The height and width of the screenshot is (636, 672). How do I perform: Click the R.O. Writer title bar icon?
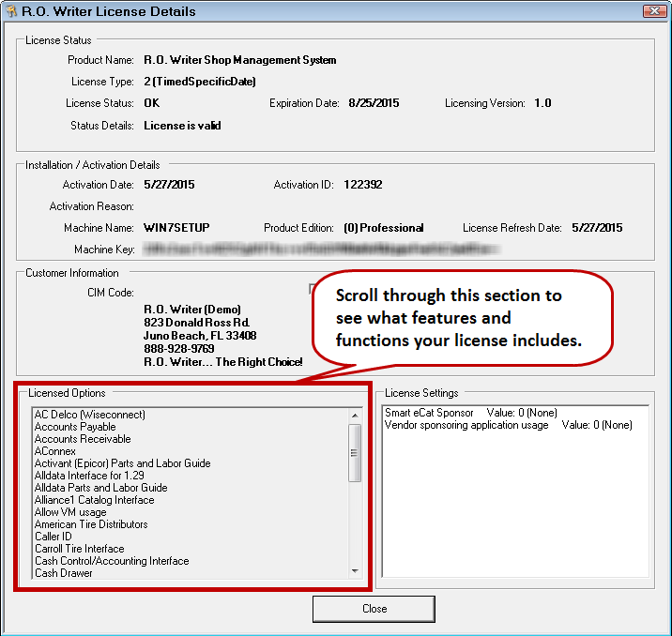12,12
